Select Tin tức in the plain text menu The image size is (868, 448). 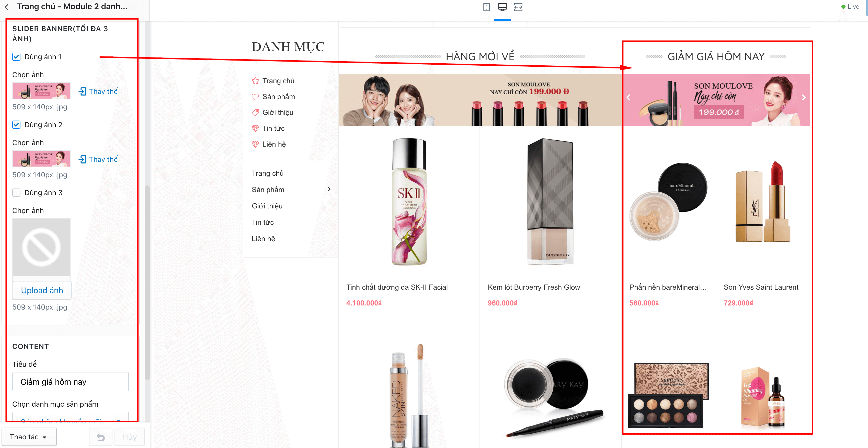(262, 222)
